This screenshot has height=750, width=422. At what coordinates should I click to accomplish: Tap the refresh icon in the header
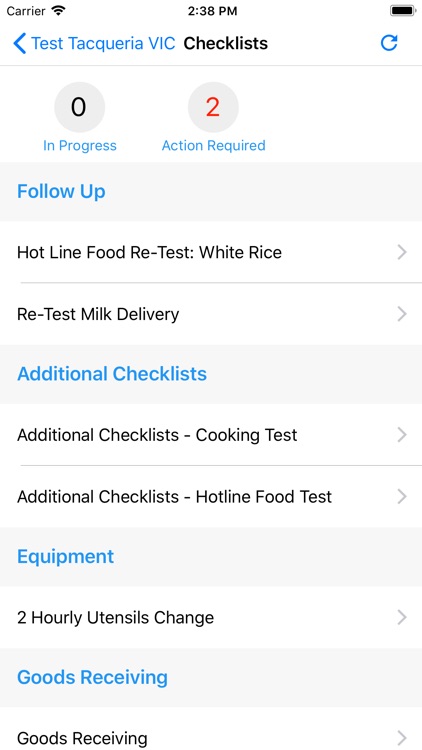point(389,43)
